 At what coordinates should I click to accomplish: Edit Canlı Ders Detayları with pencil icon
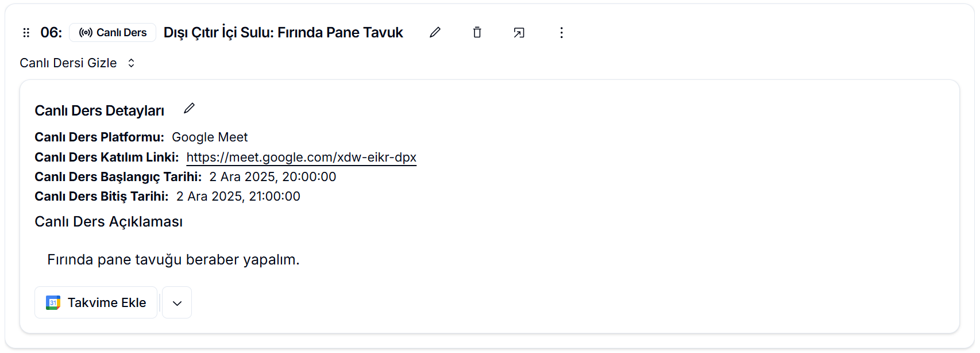tap(189, 108)
